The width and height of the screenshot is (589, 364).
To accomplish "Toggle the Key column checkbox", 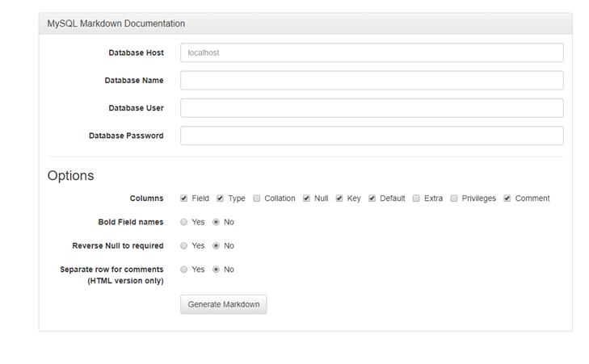I will click(x=339, y=198).
